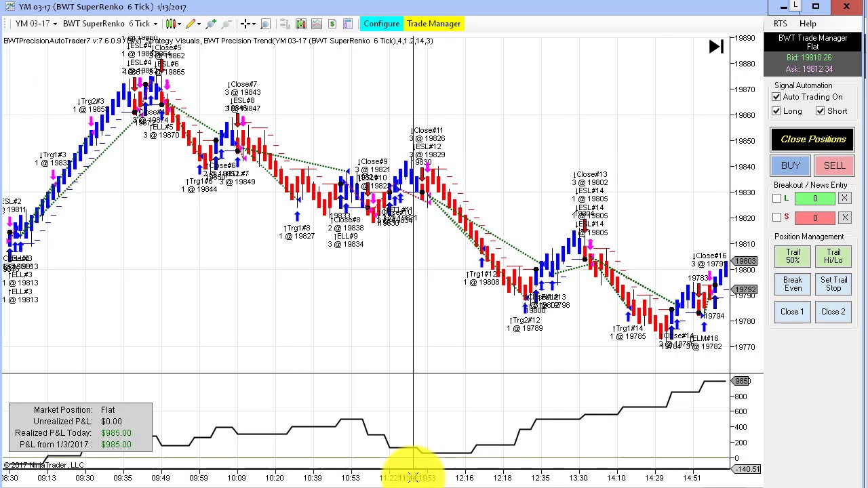
Task: Clear the L breakout entry with X
Action: [x=844, y=199]
